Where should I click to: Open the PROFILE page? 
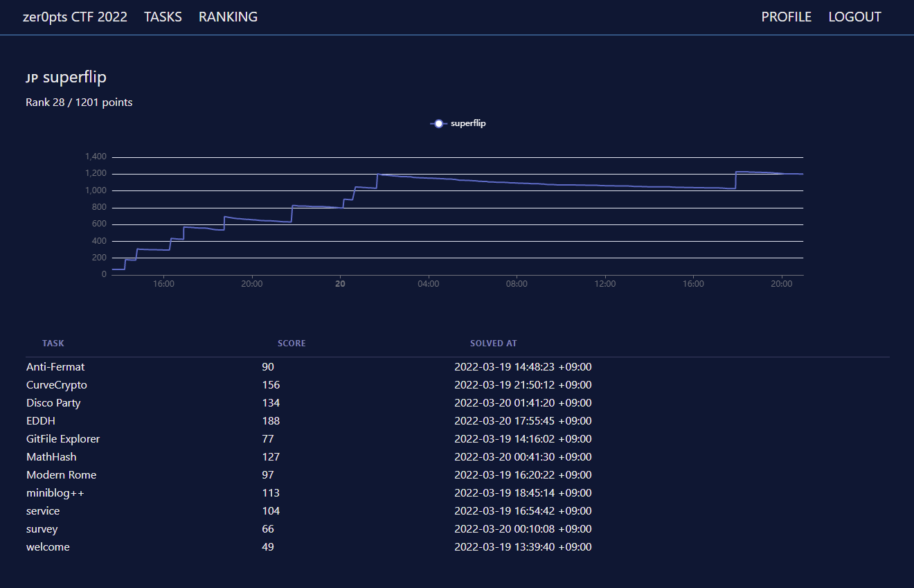pos(787,17)
